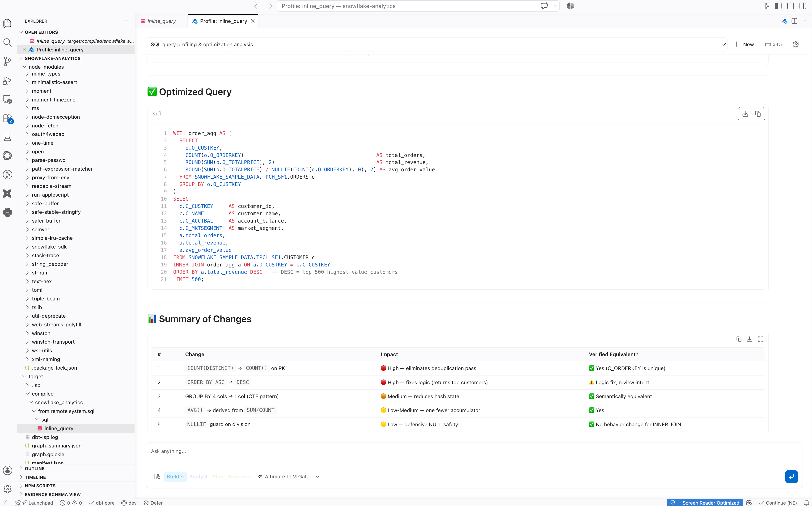Click Continue (NE) in the status bar
The height and width of the screenshot is (506, 812).
778,503
